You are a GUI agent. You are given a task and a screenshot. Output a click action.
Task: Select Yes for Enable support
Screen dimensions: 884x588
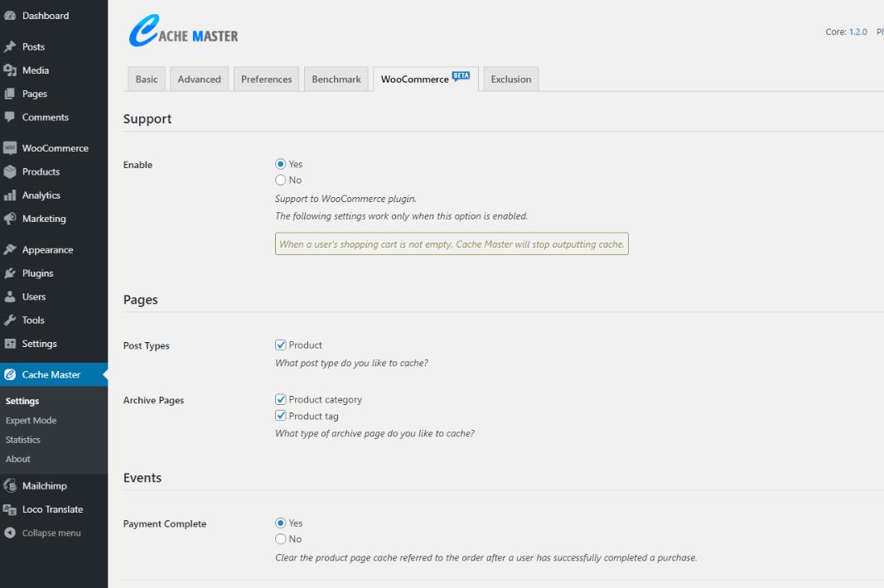(280, 164)
